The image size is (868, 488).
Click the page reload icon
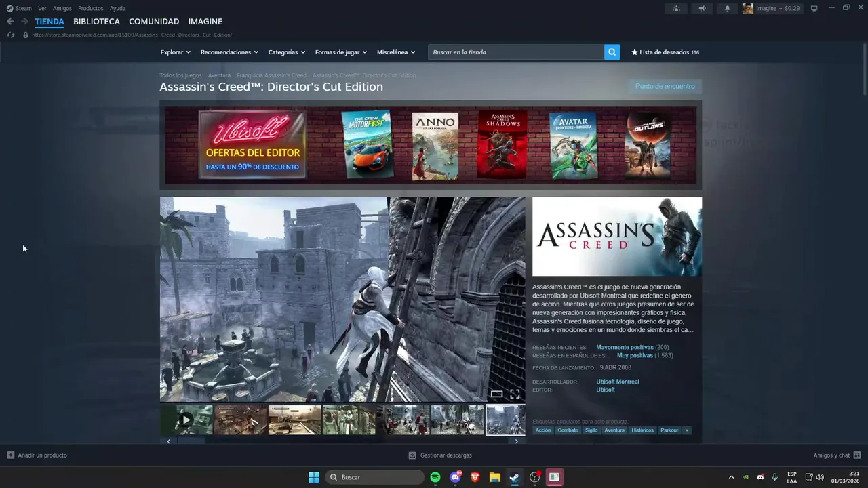11,35
